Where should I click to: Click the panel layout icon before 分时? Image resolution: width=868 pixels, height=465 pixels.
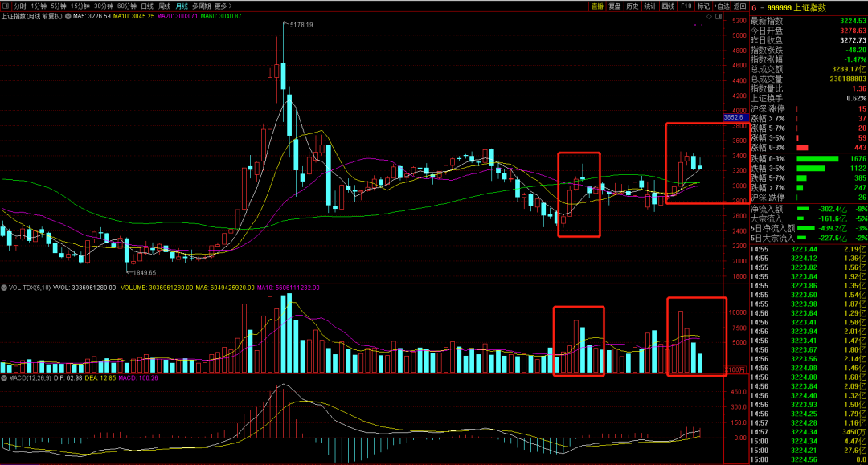(x=6, y=6)
